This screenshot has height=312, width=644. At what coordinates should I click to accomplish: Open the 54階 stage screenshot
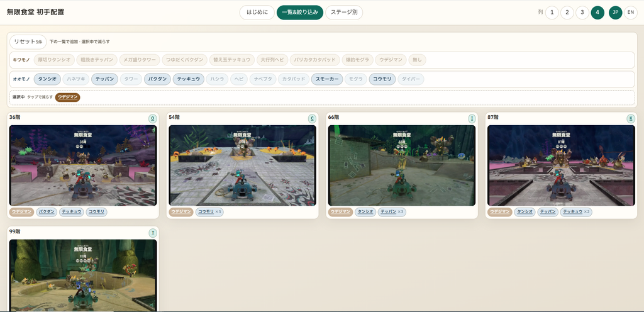pos(242,165)
